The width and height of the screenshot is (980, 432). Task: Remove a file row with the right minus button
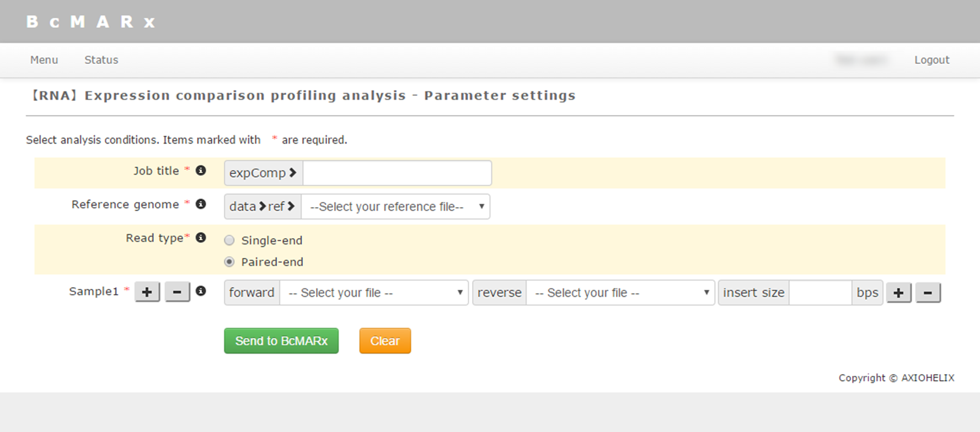coord(928,293)
